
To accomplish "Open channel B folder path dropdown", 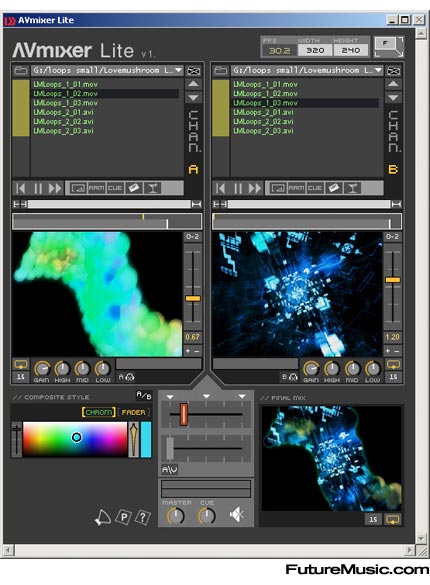I will click(x=378, y=70).
